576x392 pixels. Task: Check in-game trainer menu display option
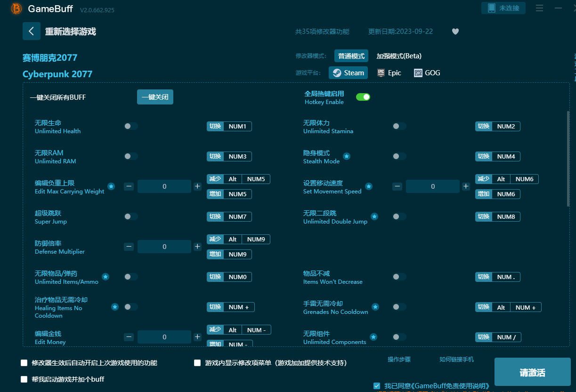[198, 363]
